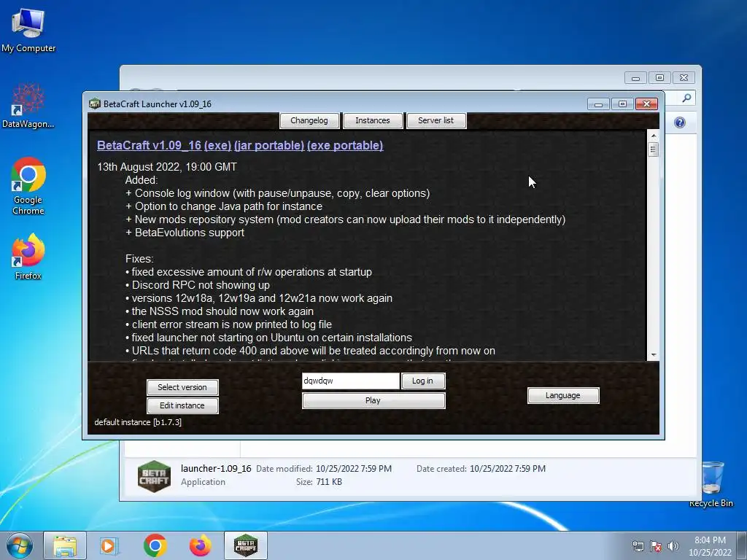Click 'Discord RPC not showing up' line
747x560 pixels.
click(x=197, y=285)
